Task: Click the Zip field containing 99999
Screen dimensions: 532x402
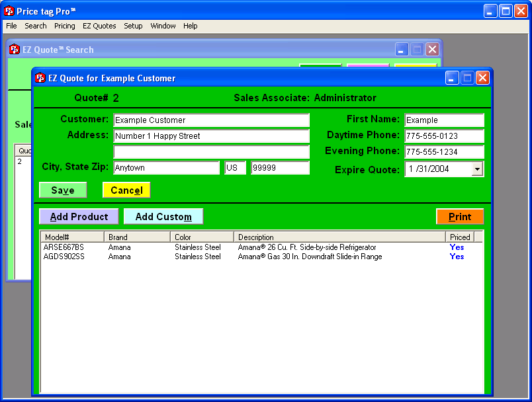Action: 281,168
